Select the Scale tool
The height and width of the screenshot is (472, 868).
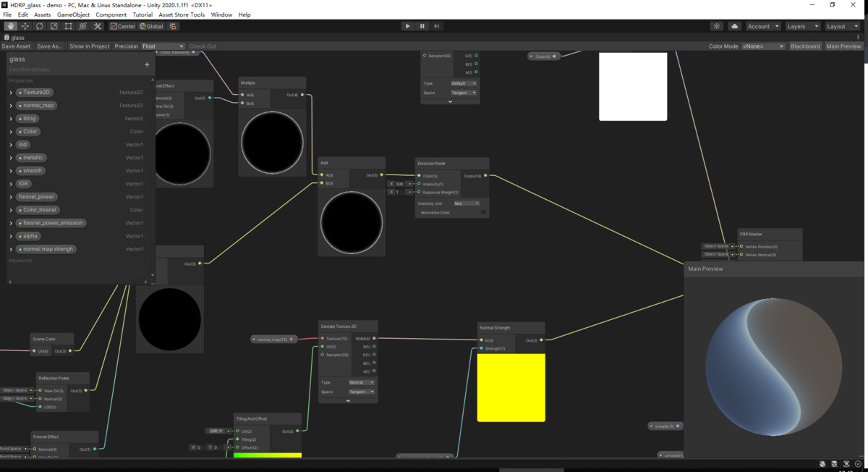(x=54, y=25)
